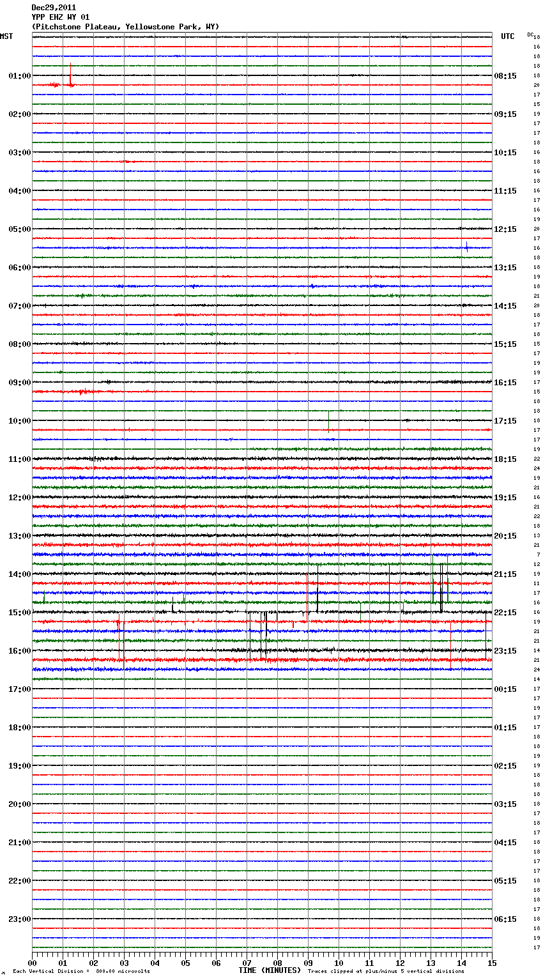Click the 22:15 UTC time label
Screen dimensions: 543x980
505,613
